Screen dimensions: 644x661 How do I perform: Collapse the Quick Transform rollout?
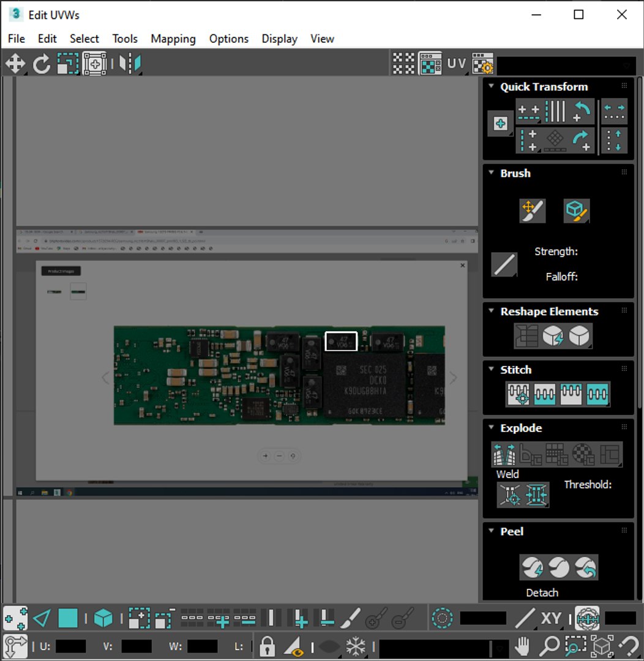point(492,86)
